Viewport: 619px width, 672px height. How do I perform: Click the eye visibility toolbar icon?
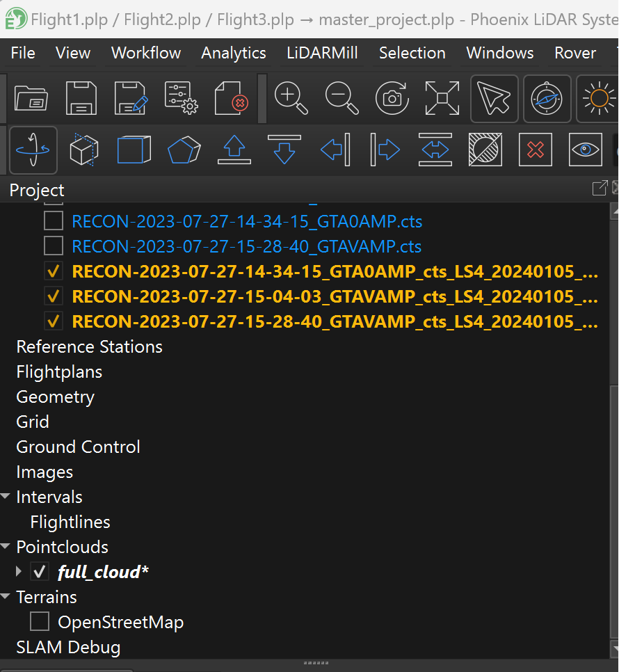[x=585, y=150]
